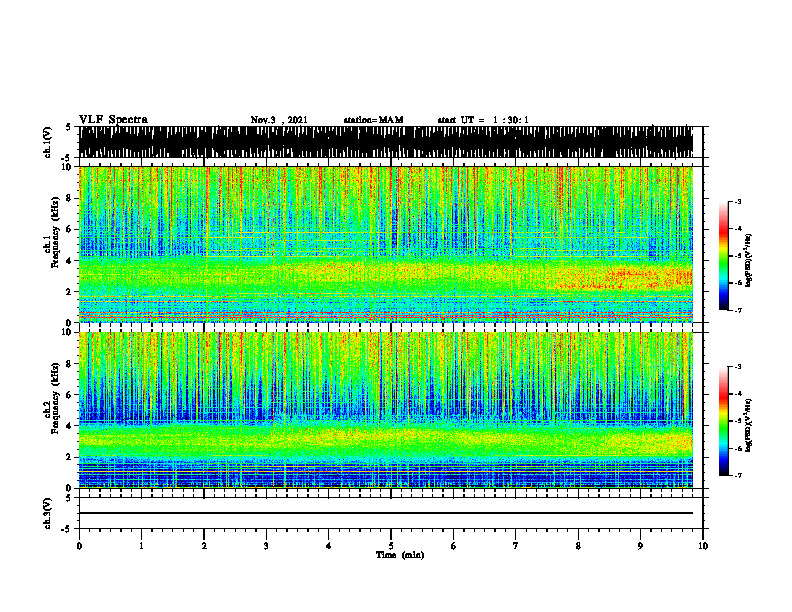Click the time axis tick label "8"

[578, 546]
